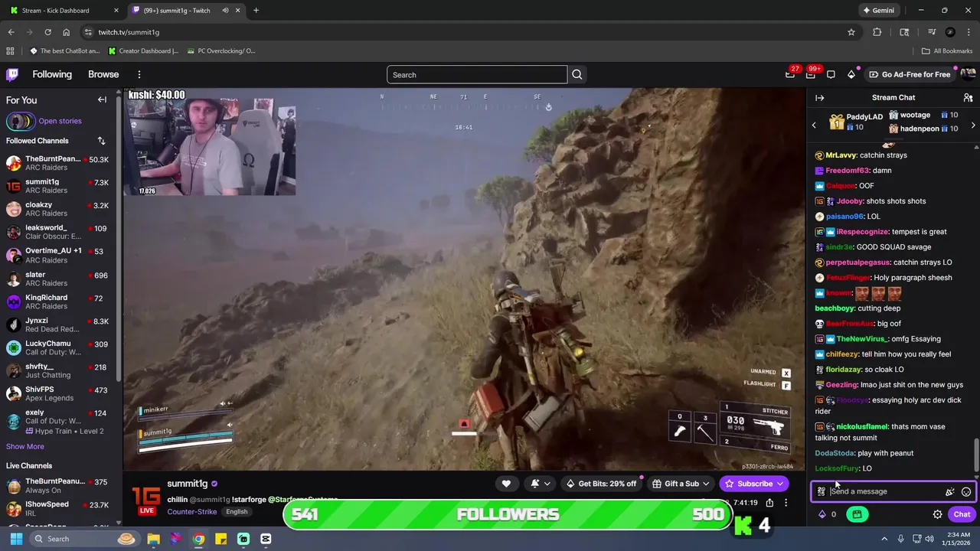This screenshot has height=551, width=980.
Task: Click Go Ad-Free for Free button
Action: click(910, 74)
